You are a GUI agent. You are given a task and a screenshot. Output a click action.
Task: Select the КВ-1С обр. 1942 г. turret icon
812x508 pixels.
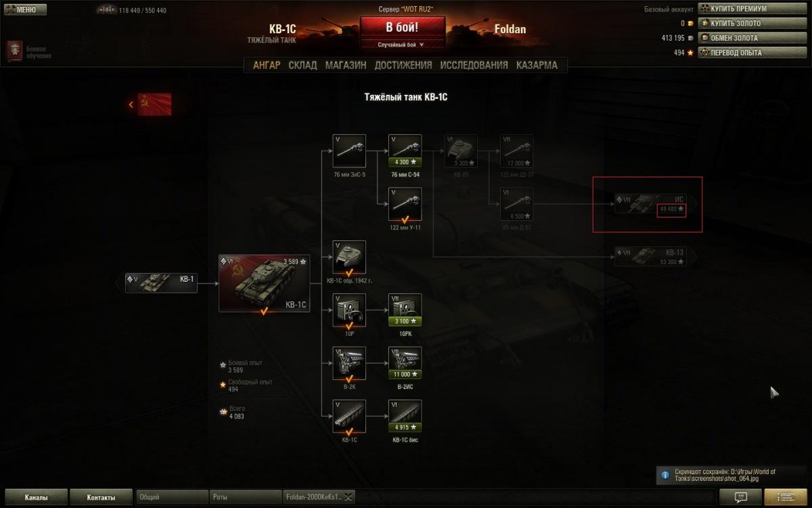(349, 257)
